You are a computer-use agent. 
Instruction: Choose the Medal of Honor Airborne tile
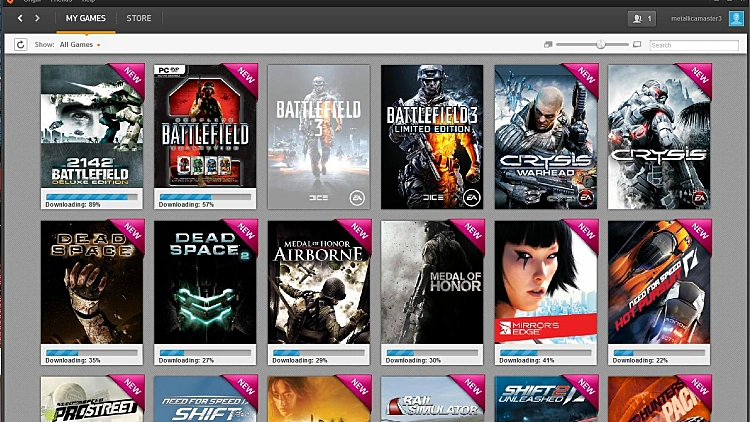pos(319,285)
